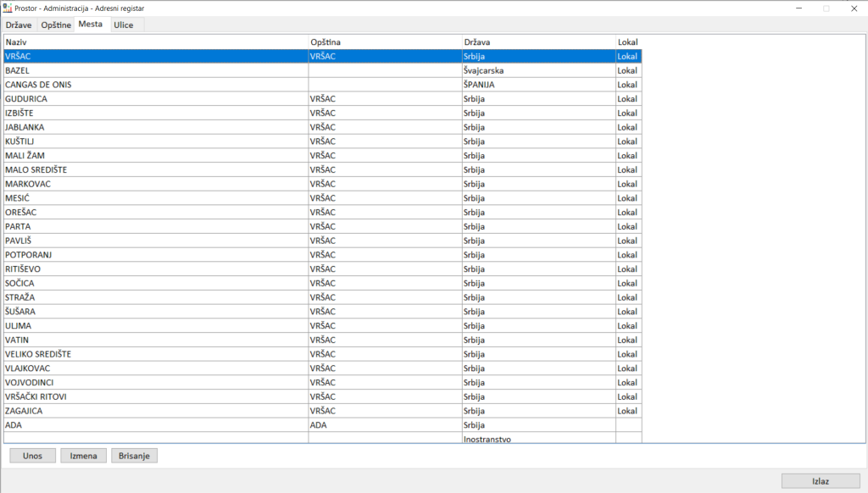
Task: Click the Brisanje button
Action: pos(134,456)
